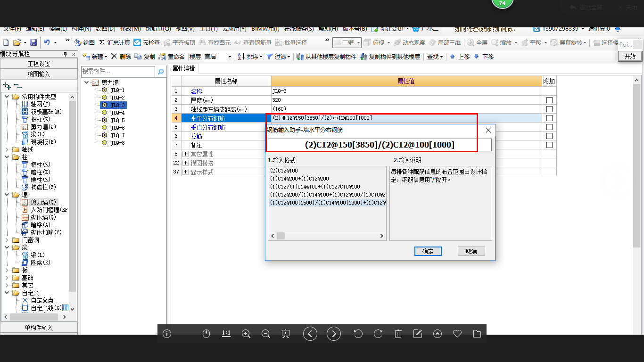Select 暗梁(A) in the navigation tree

40,225
